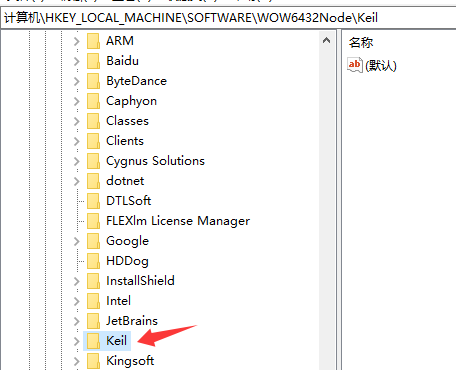Click the Classes folder icon
Screen dimensions: 456x370
pos(93,121)
